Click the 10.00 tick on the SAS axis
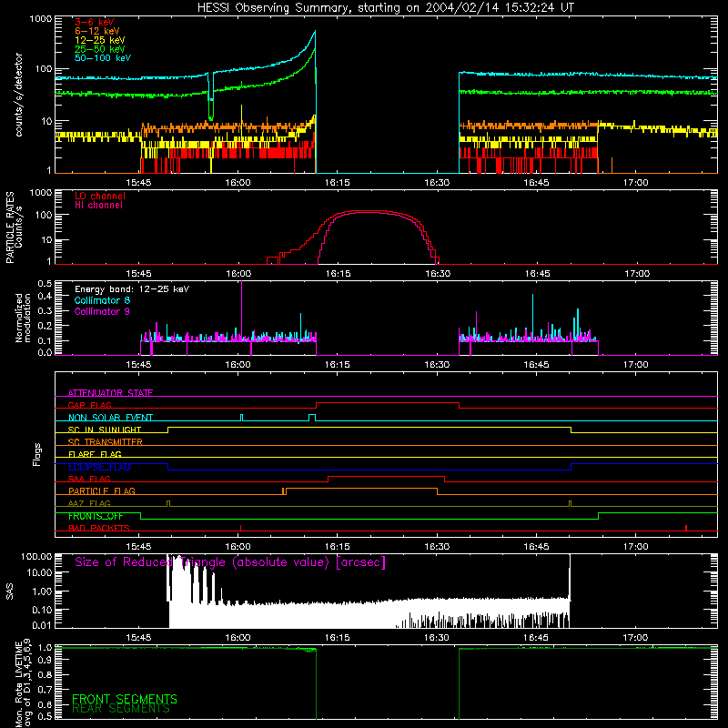The image size is (728, 728). tap(39, 572)
